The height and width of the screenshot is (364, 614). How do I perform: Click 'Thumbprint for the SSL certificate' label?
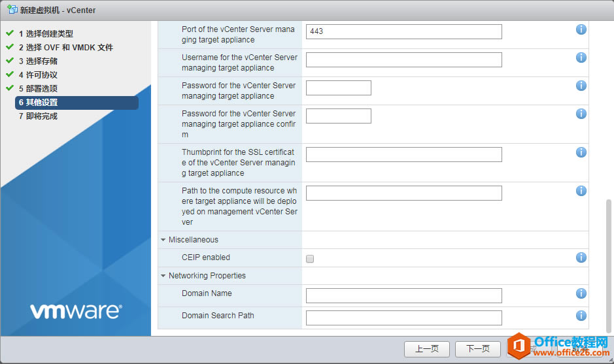pyautogui.click(x=239, y=163)
